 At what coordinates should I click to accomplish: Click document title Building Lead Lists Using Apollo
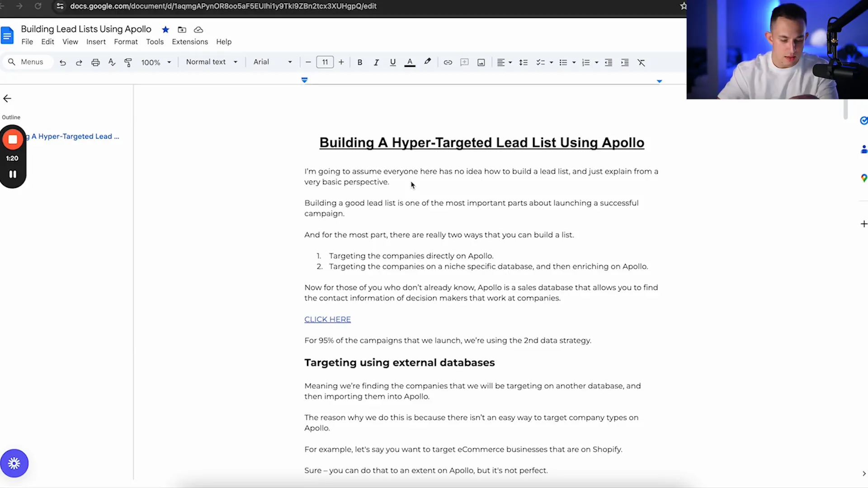pos(86,29)
